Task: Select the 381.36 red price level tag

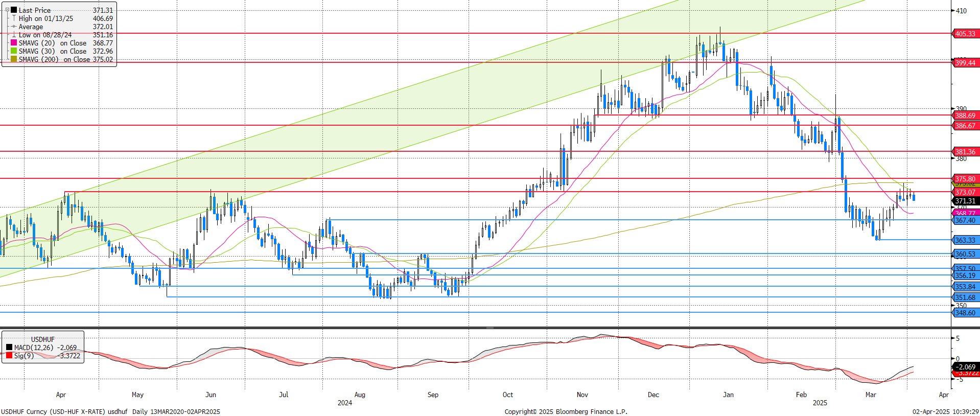Action: point(965,152)
